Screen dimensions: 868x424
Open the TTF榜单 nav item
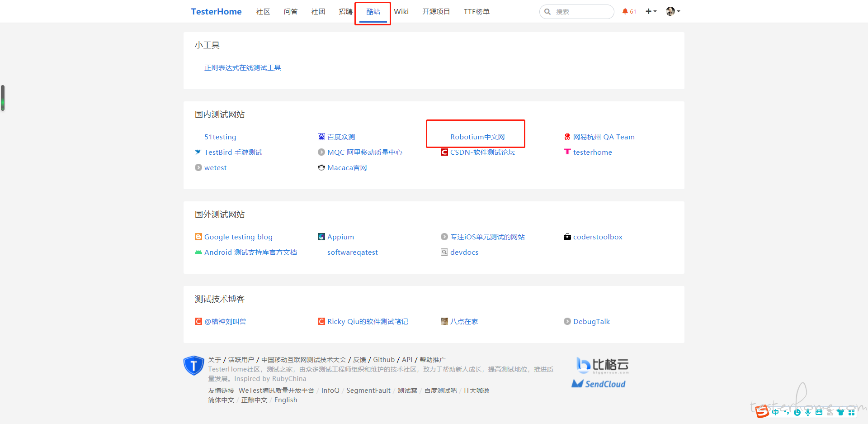pos(476,11)
